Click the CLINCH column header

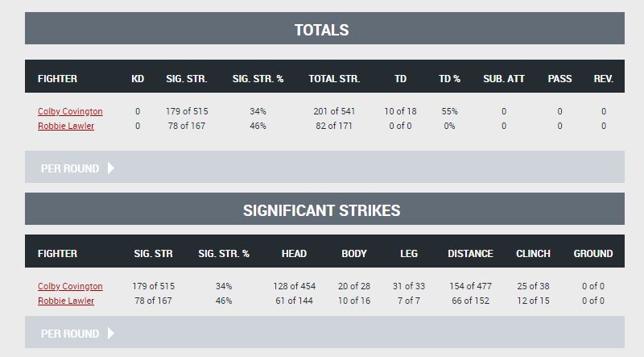(533, 253)
